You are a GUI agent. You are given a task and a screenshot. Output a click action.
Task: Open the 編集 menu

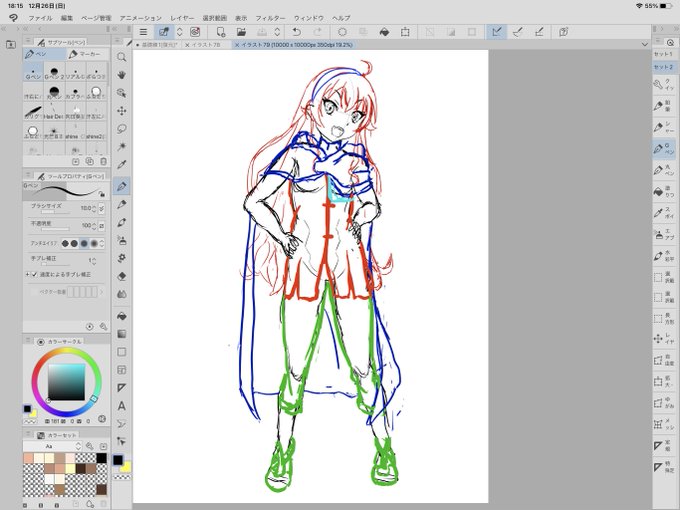(67, 18)
